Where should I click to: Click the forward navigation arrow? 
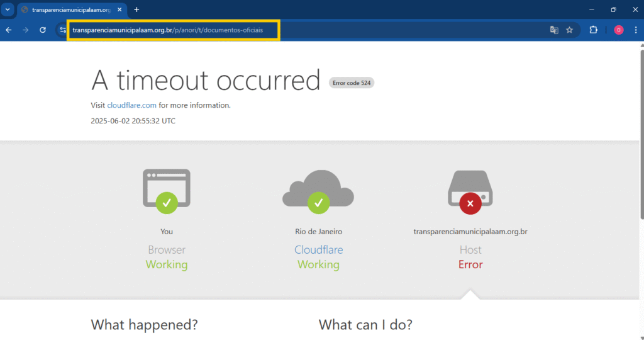[x=25, y=30]
